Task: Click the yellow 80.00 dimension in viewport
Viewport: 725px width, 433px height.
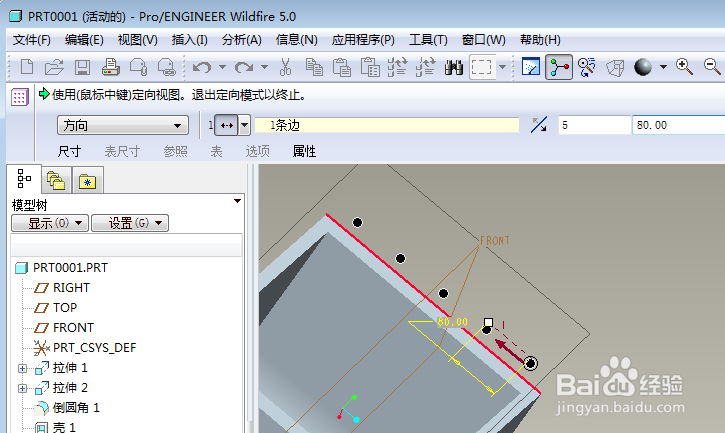Action: pos(453,322)
